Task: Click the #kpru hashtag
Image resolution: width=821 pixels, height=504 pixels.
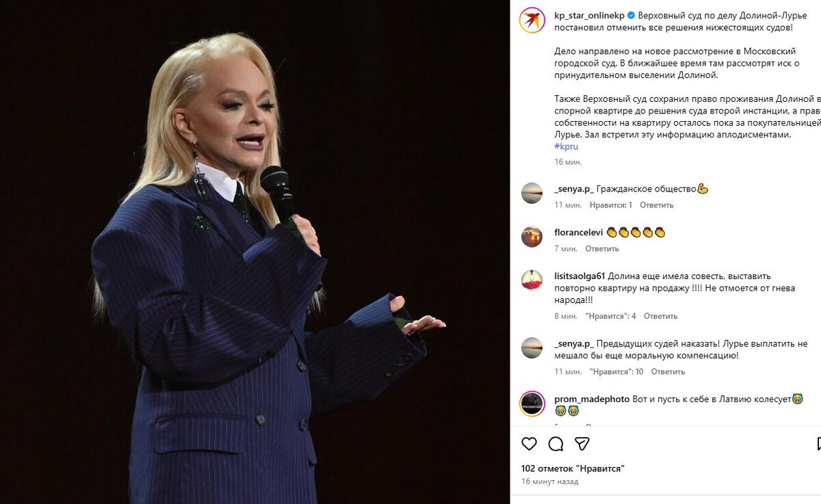Action: pyautogui.click(x=566, y=146)
